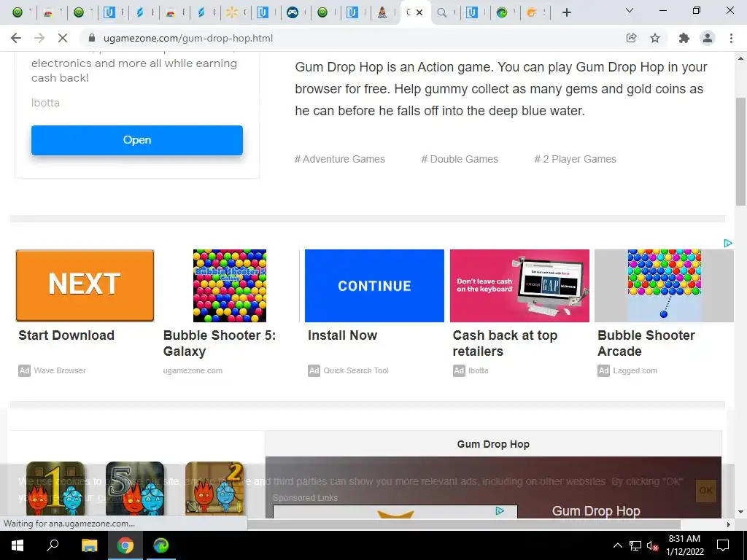Screen dimensions: 747x560
Task: Click the vertical scrollbar thumb
Action: (x=740, y=152)
